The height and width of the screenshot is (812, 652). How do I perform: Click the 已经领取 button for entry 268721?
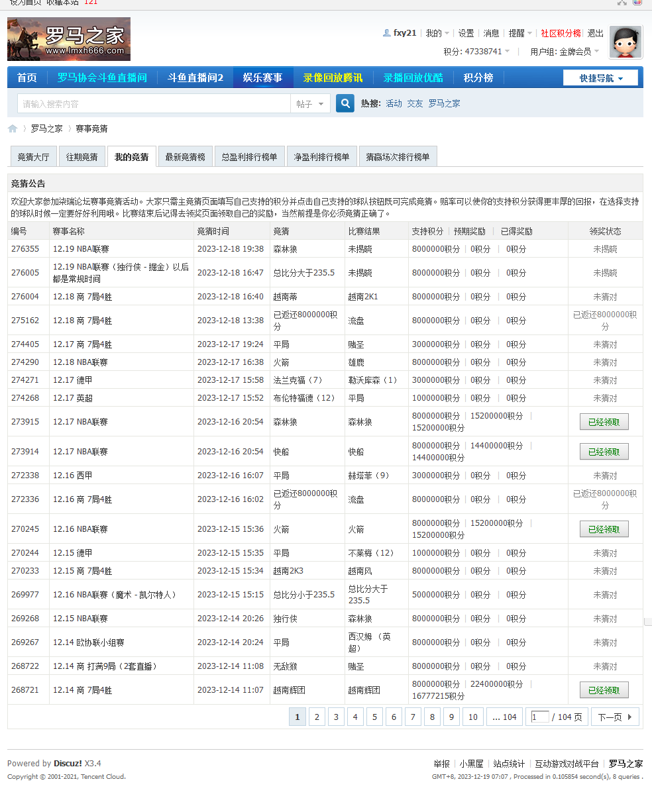(x=604, y=689)
